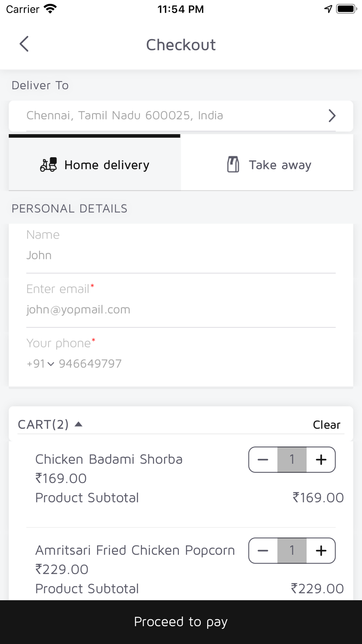Select the Chennai, Tamil Nadu address field

pos(181,116)
